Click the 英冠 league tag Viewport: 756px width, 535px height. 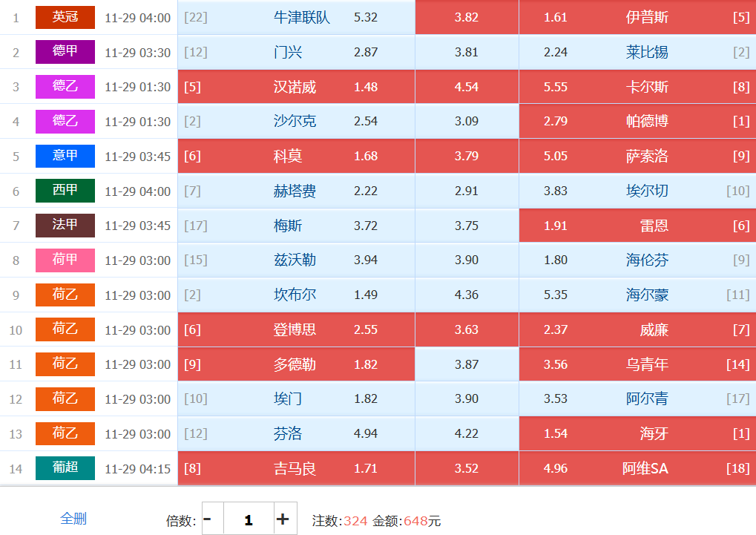coord(65,17)
